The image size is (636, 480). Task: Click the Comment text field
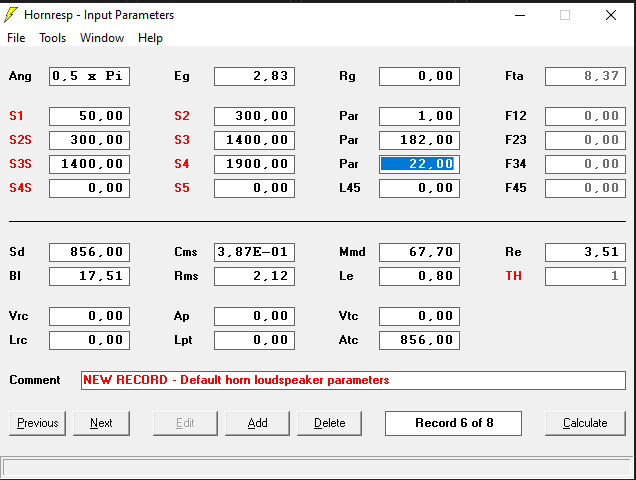[353, 380]
